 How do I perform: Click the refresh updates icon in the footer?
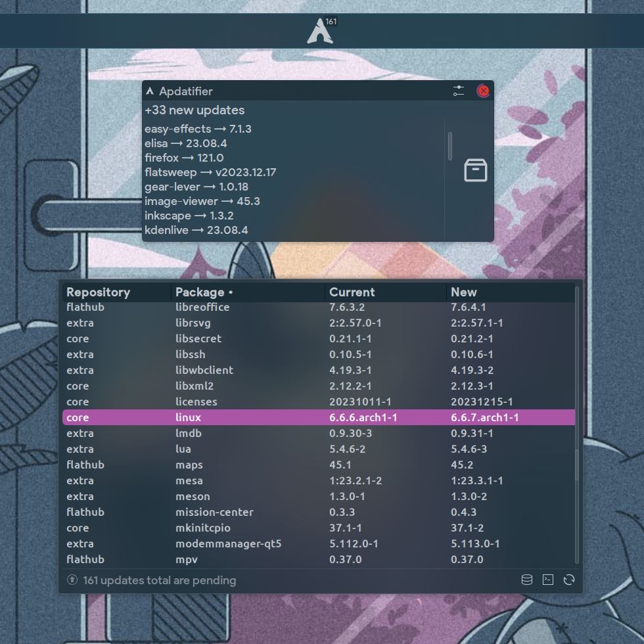pyautogui.click(x=569, y=580)
